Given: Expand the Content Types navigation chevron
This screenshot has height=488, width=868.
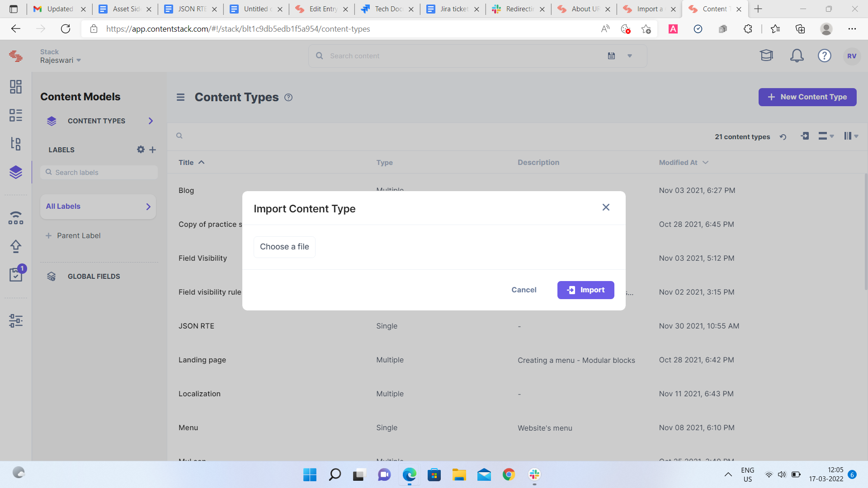Looking at the screenshot, I should [150, 120].
